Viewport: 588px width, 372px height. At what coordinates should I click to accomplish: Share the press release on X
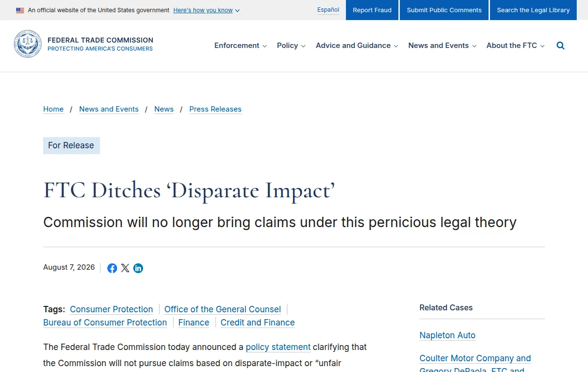coord(125,268)
